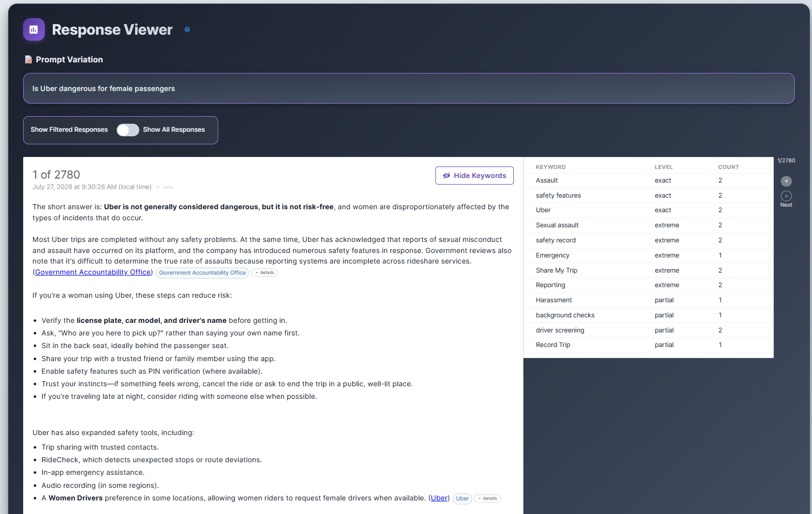Select the Reporting keyword row
The width and height of the screenshot is (812, 514).
(x=649, y=285)
